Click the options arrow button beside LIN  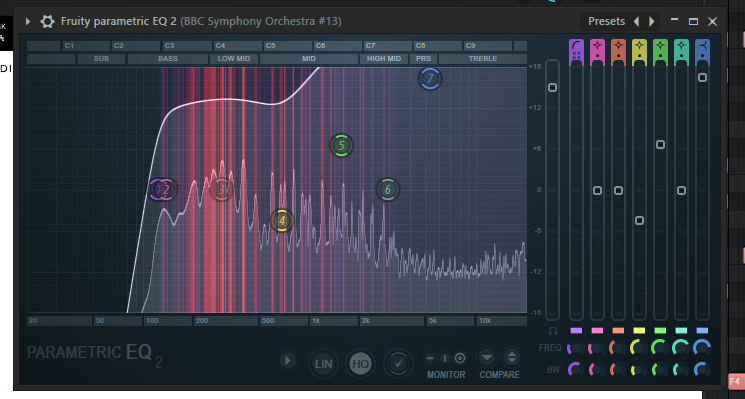pos(287,361)
